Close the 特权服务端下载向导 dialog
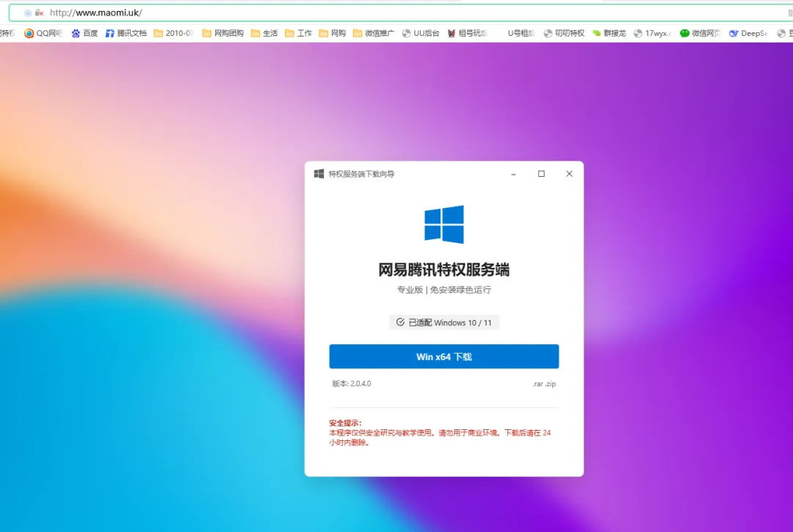 click(x=569, y=174)
